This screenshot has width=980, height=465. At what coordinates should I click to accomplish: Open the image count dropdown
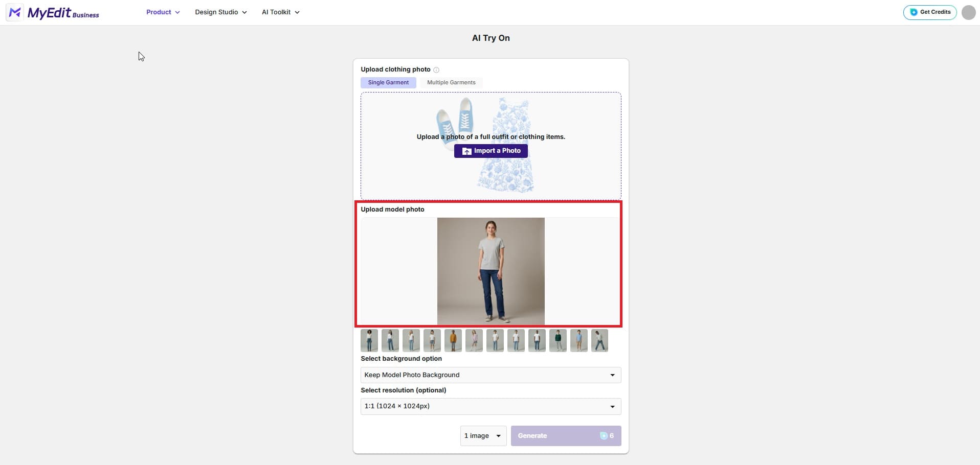click(x=482, y=435)
